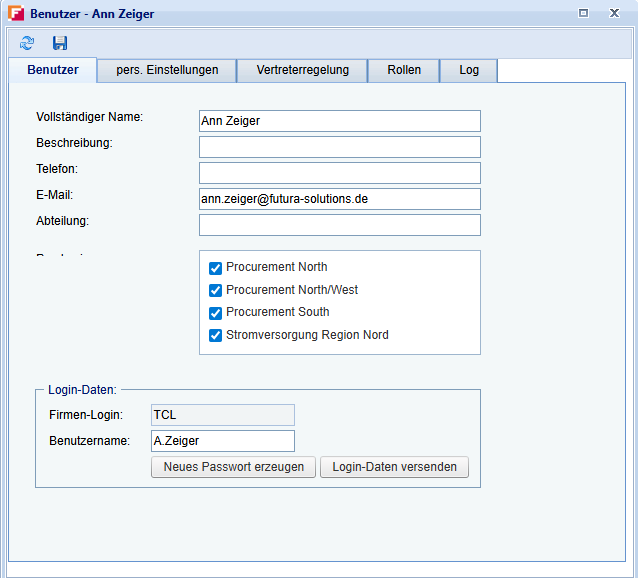Show the Log tab
This screenshot has height=578, width=638.
pos(469,70)
